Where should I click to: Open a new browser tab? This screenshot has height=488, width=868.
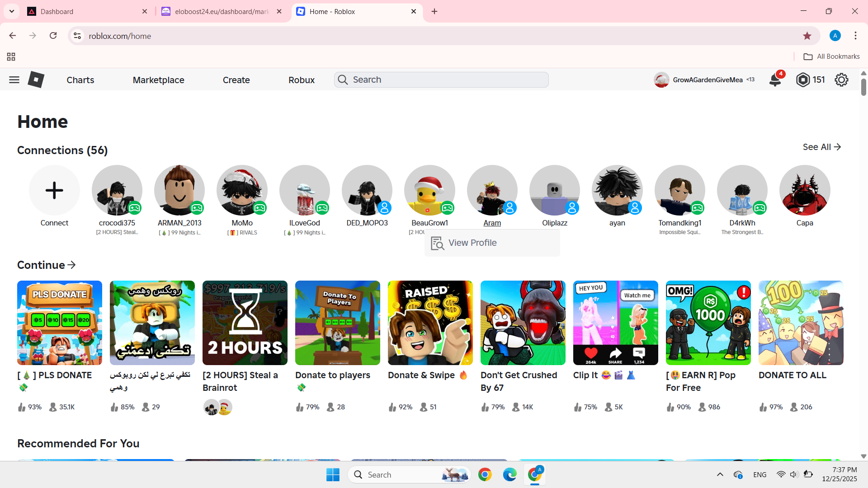click(434, 11)
